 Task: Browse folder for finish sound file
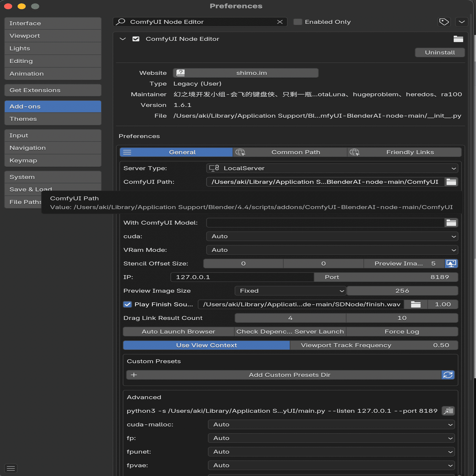coord(416,304)
